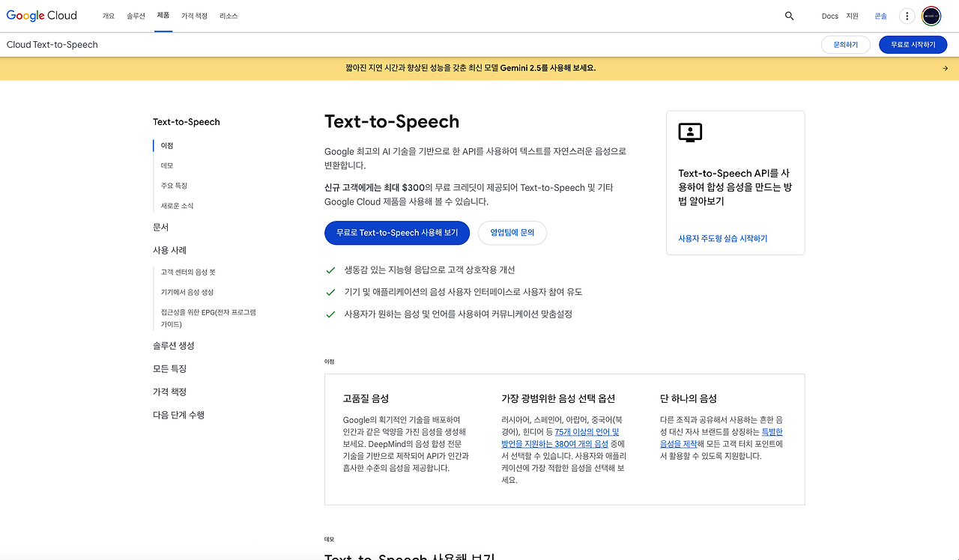This screenshot has height=560, width=959.
Task: Click the monitor icon in the tutorial card
Action: point(689,133)
